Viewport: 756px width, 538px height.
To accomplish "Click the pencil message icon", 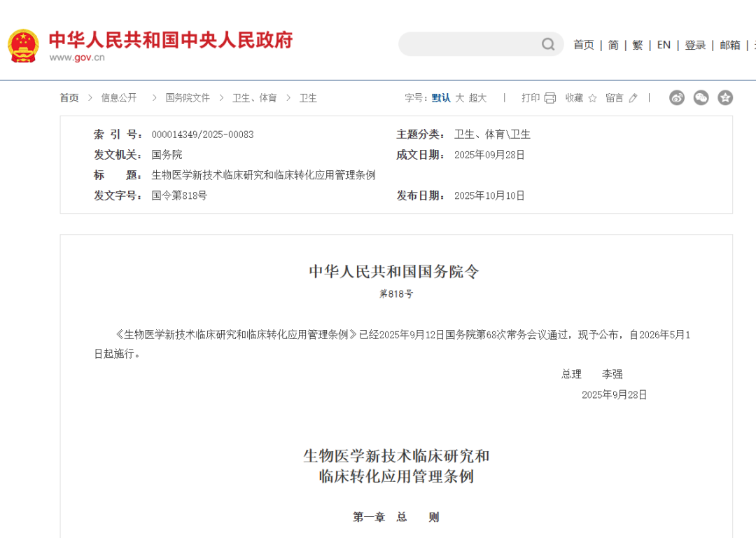I will pyautogui.click(x=633, y=98).
